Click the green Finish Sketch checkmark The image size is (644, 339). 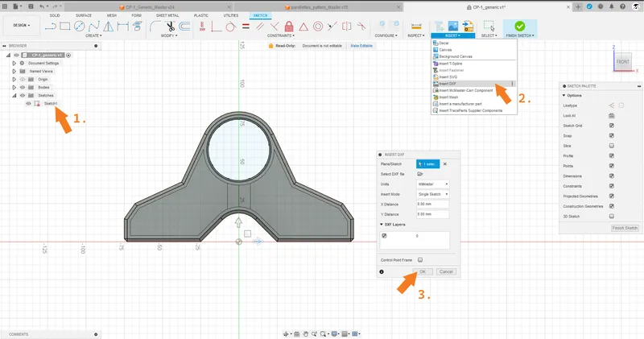[x=519, y=27]
